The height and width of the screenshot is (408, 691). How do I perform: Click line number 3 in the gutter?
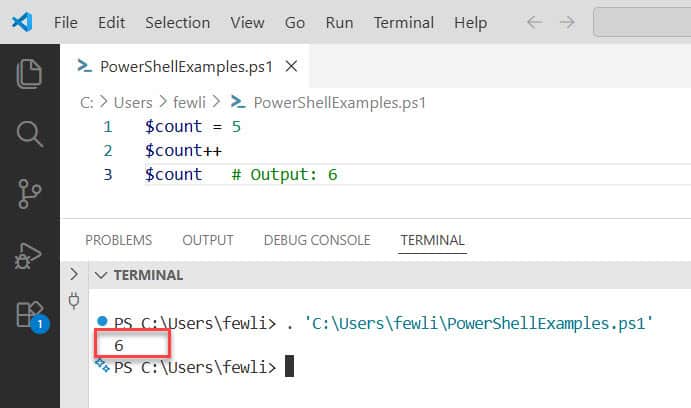coord(108,174)
